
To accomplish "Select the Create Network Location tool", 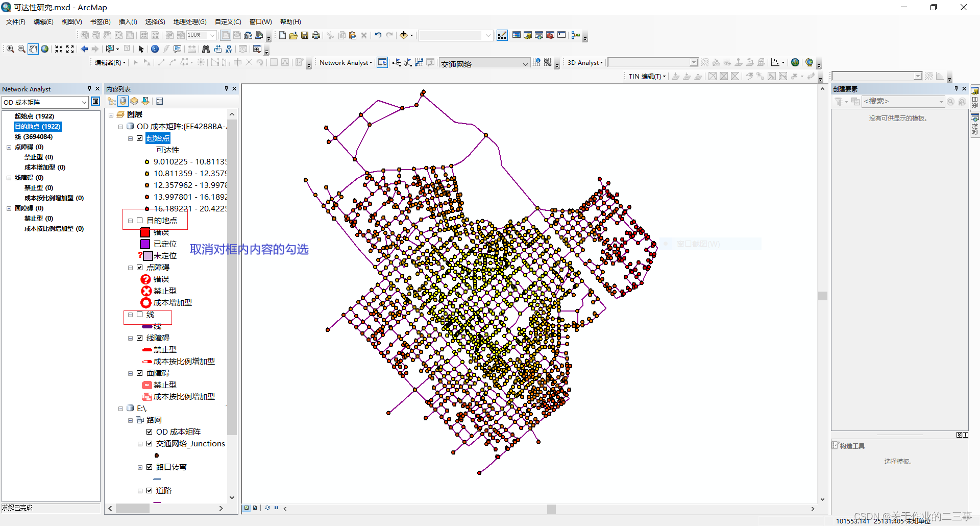I will (397, 62).
